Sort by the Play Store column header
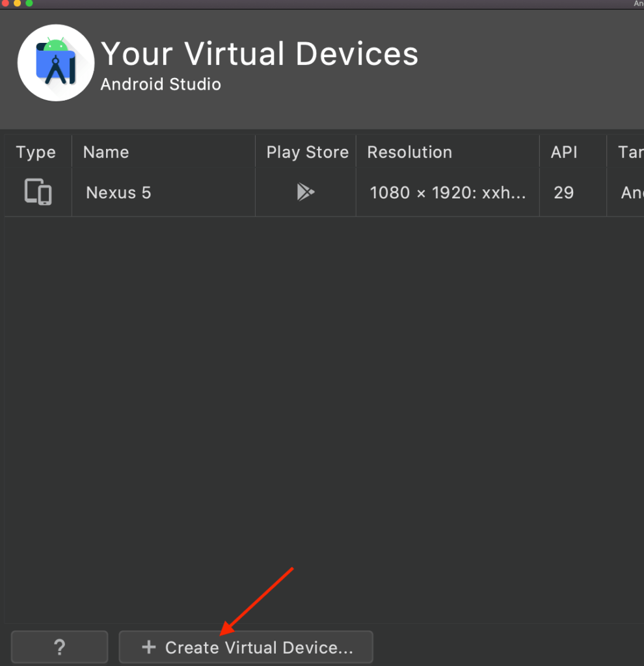The height and width of the screenshot is (666, 644). (x=306, y=152)
